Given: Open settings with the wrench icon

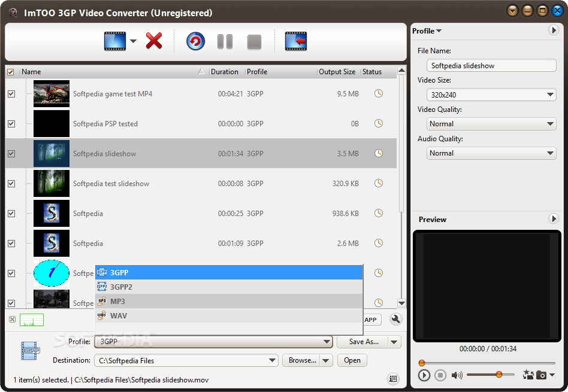Looking at the screenshot, I should click(396, 319).
